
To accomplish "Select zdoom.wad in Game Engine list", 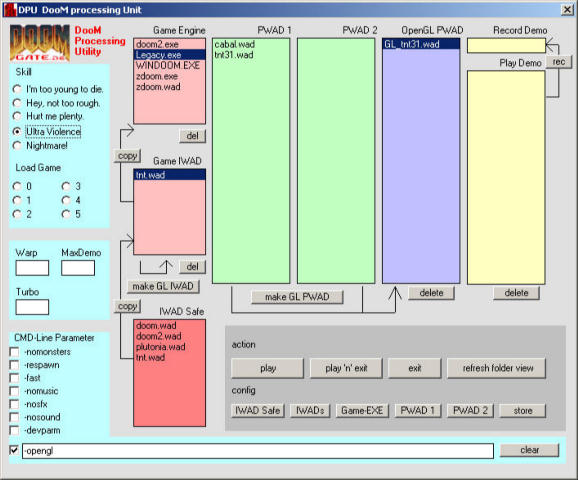I will click(170, 87).
